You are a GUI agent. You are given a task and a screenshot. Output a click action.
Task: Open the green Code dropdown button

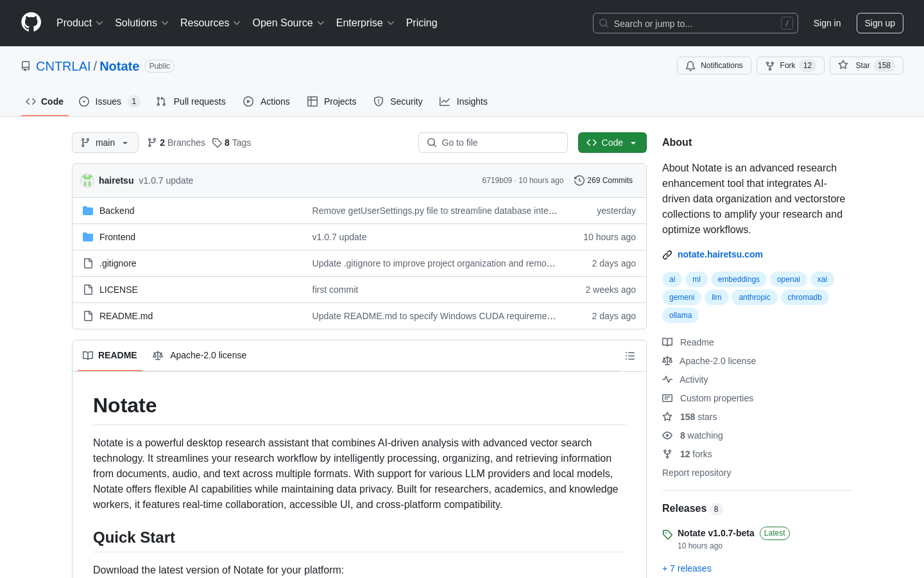pos(612,143)
